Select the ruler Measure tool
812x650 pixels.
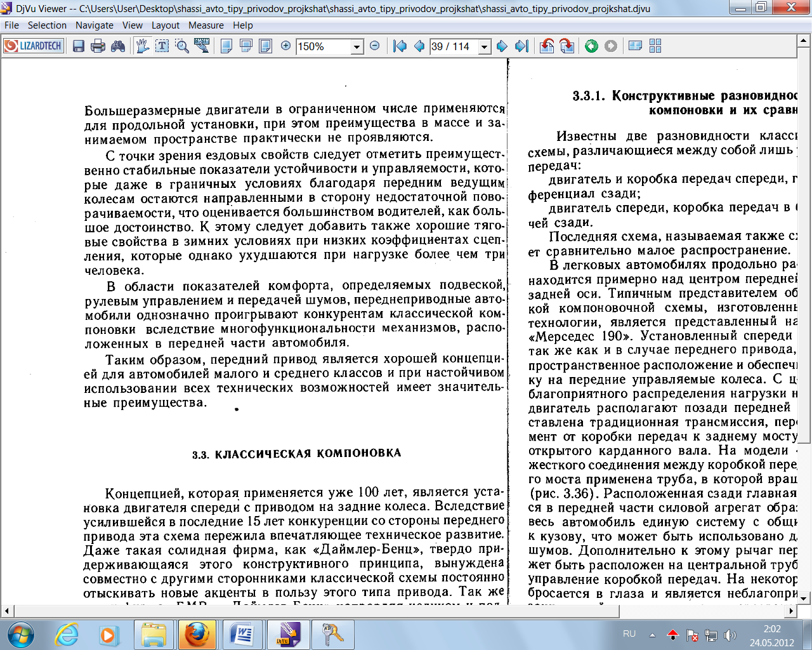point(202,46)
